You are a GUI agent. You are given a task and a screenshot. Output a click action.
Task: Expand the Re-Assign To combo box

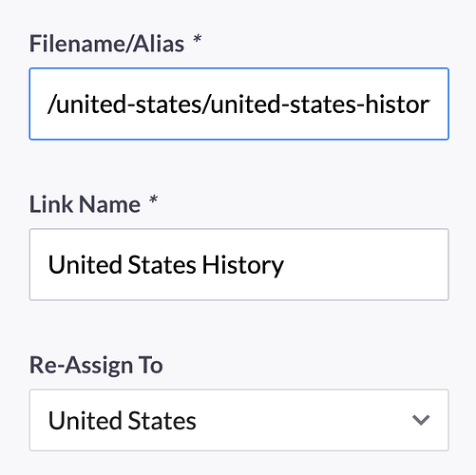click(239, 420)
